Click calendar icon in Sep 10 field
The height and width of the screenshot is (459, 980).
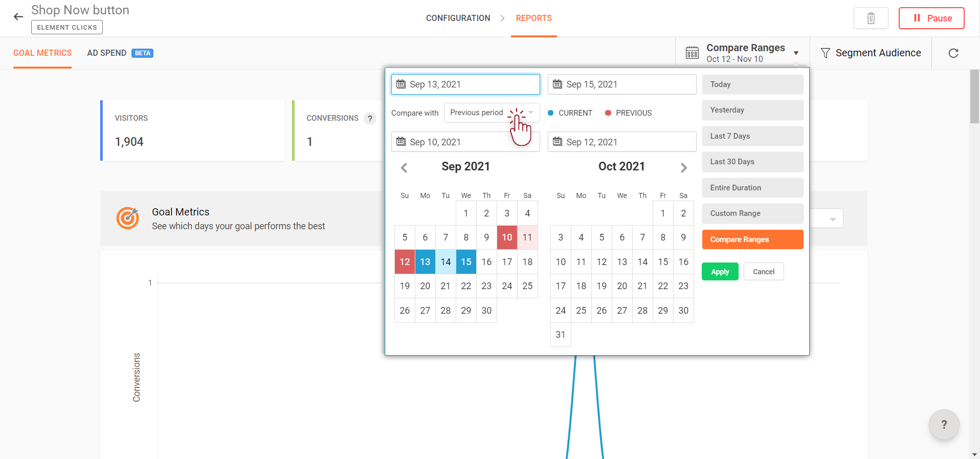point(401,141)
